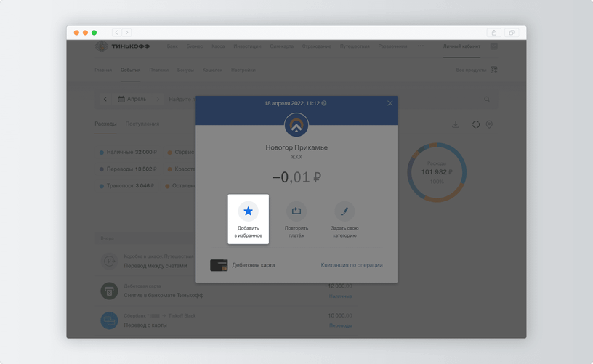Image resolution: width=593 pixels, height=364 pixels.
Task: Click all products grid icon
Action: click(494, 70)
